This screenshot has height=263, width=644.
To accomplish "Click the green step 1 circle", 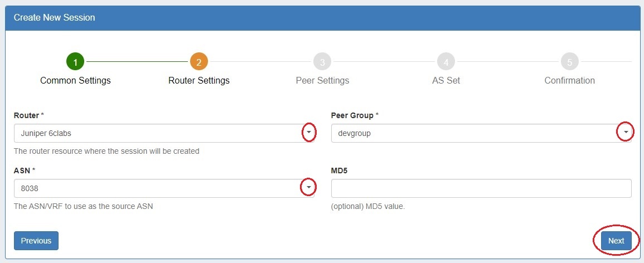I will pos(75,61).
